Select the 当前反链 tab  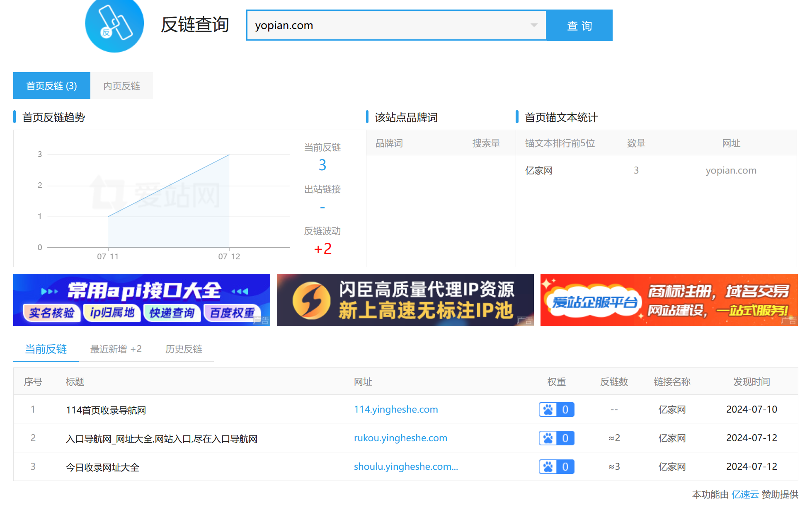46,349
